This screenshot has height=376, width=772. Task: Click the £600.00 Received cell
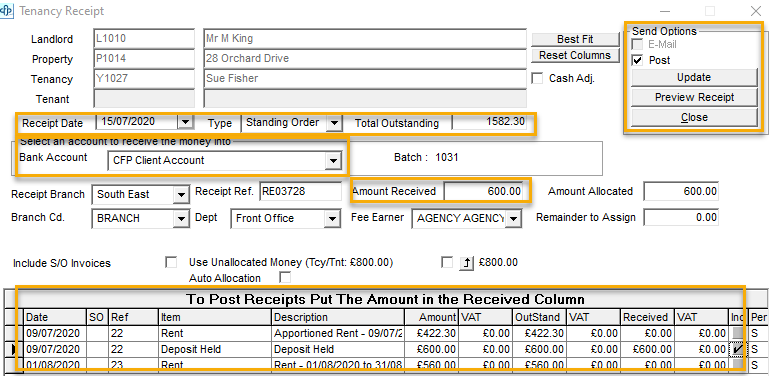click(647, 349)
